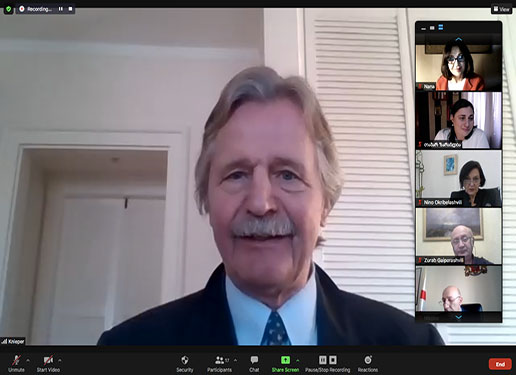Open share options arrow beside Share Screen

click(297, 360)
